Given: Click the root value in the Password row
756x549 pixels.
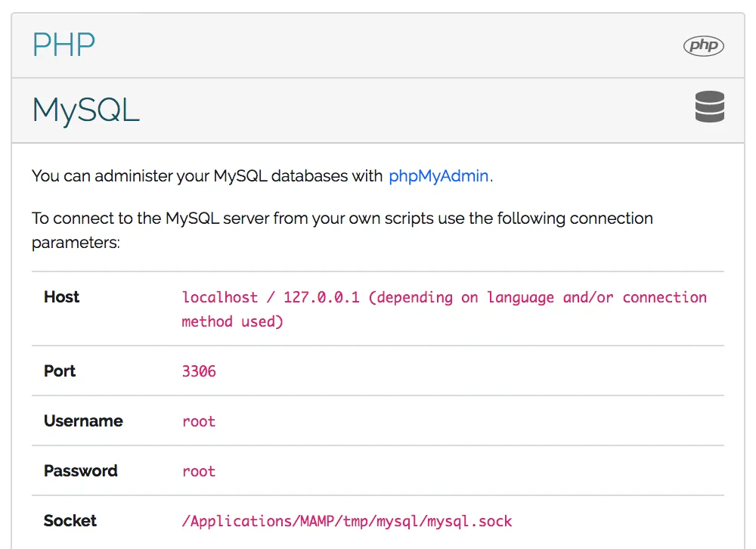Looking at the screenshot, I should point(199,471).
